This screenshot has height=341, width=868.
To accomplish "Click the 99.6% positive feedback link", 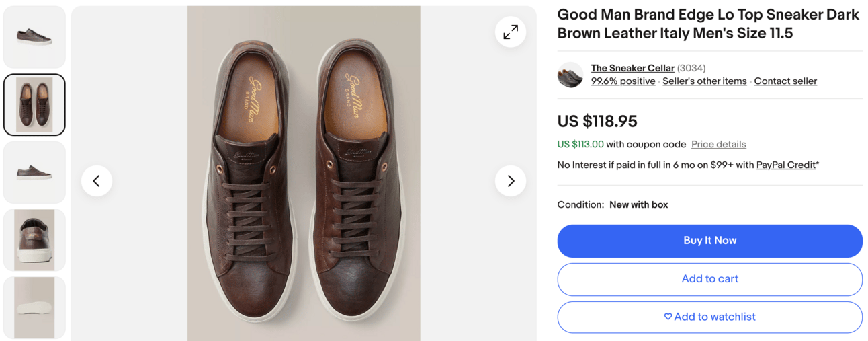I will [623, 81].
